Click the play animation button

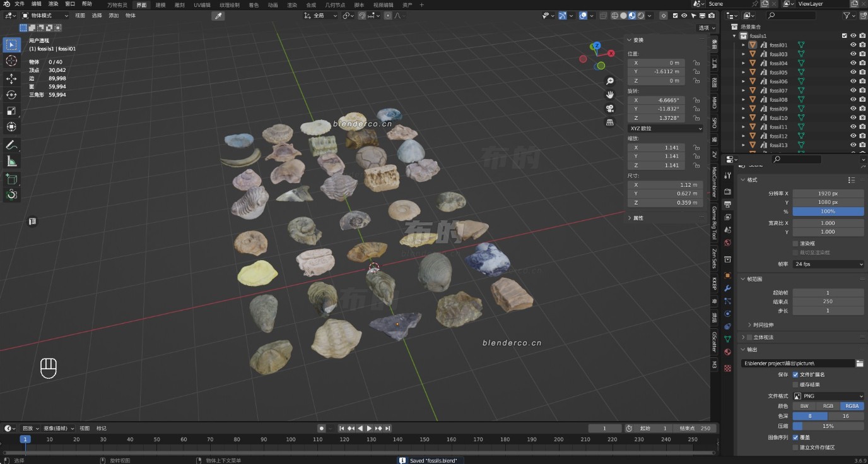370,428
